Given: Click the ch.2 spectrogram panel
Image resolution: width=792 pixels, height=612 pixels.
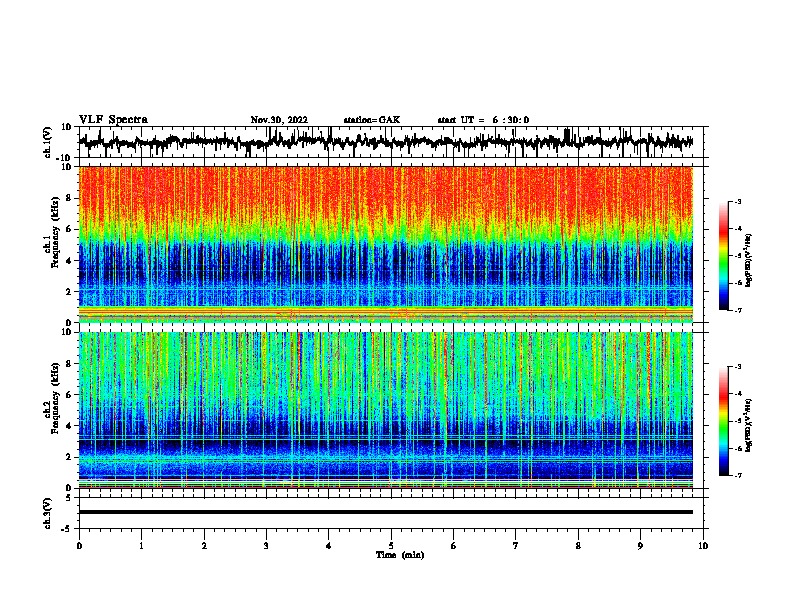Looking at the screenshot, I should (386, 410).
